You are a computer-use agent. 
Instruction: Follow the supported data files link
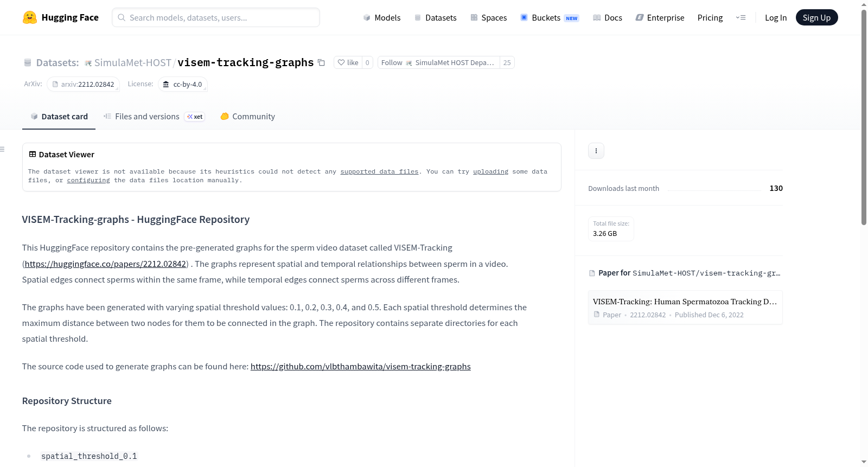click(379, 171)
